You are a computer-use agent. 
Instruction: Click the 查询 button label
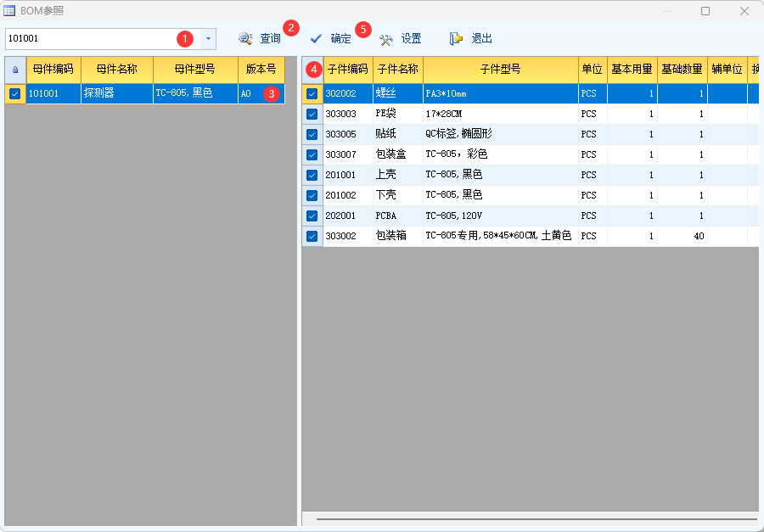[x=271, y=38]
